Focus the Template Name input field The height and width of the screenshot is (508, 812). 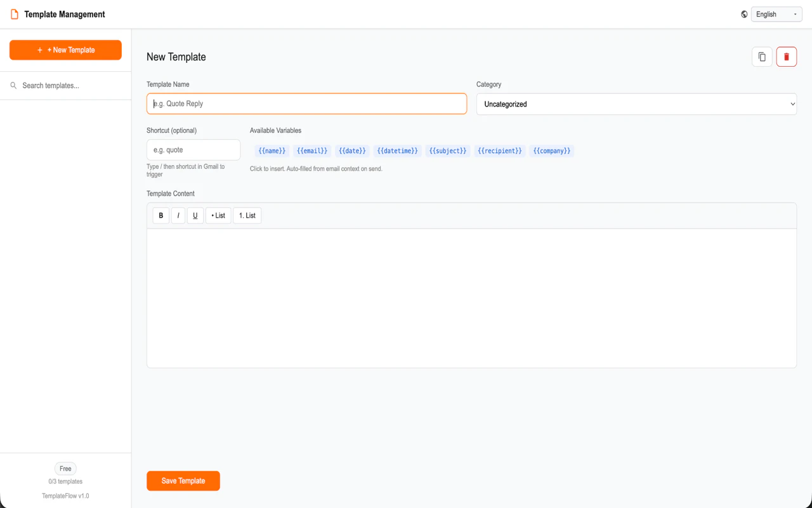click(306, 104)
